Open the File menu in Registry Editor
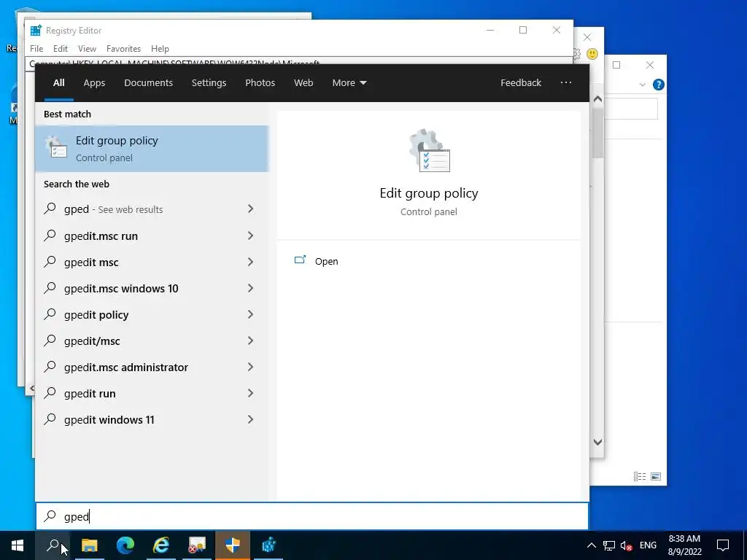The height and width of the screenshot is (560, 747). [x=36, y=49]
